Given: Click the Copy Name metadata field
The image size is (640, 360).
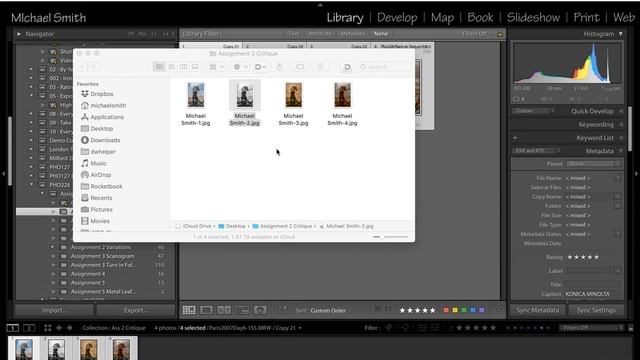Looking at the screenshot, I should (x=589, y=197).
